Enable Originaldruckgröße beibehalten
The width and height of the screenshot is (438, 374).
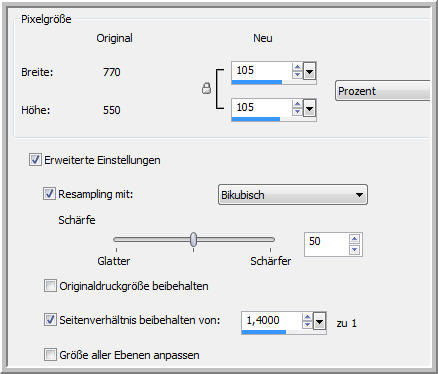click(x=50, y=286)
